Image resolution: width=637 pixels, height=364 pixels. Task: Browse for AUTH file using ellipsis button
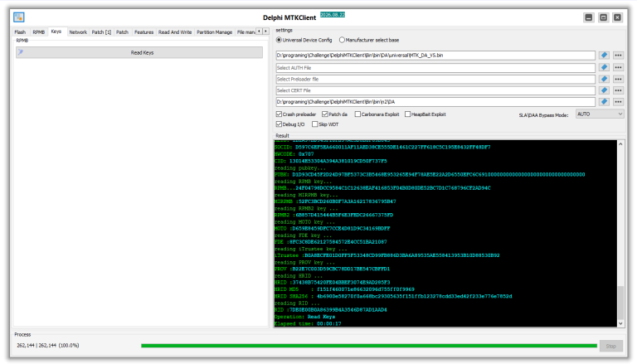[x=618, y=67]
